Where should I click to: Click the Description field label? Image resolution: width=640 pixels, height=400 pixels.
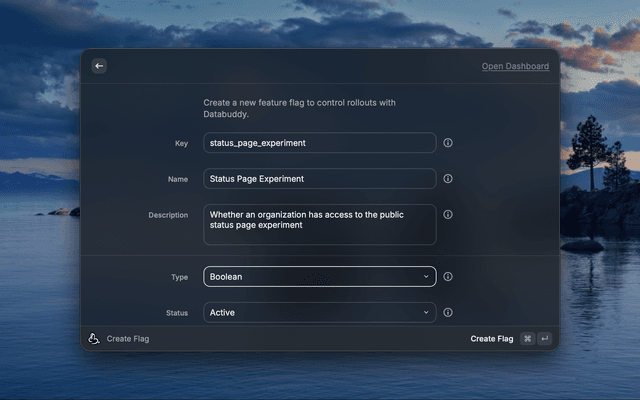point(167,215)
